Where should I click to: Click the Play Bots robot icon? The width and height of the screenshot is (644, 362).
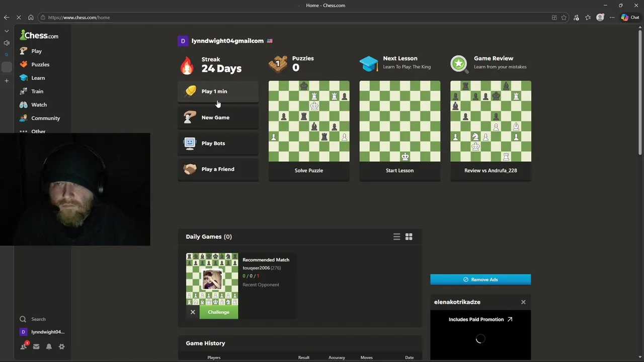coord(190,143)
